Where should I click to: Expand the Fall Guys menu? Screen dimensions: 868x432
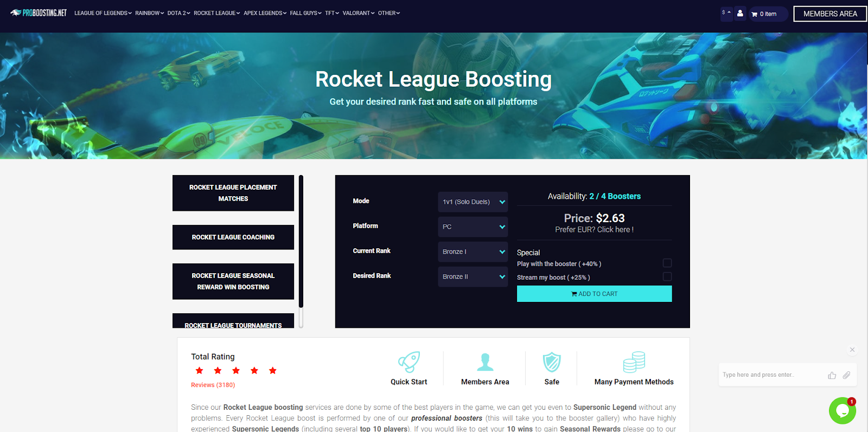306,13
